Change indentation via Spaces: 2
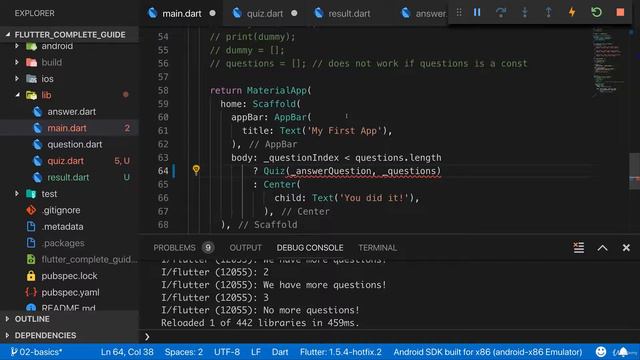The image size is (640, 360). [x=184, y=352]
